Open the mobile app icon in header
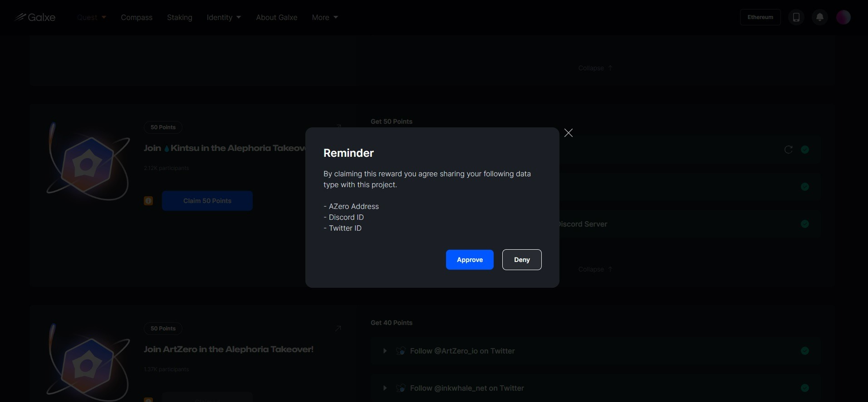 click(x=796, y=17)
